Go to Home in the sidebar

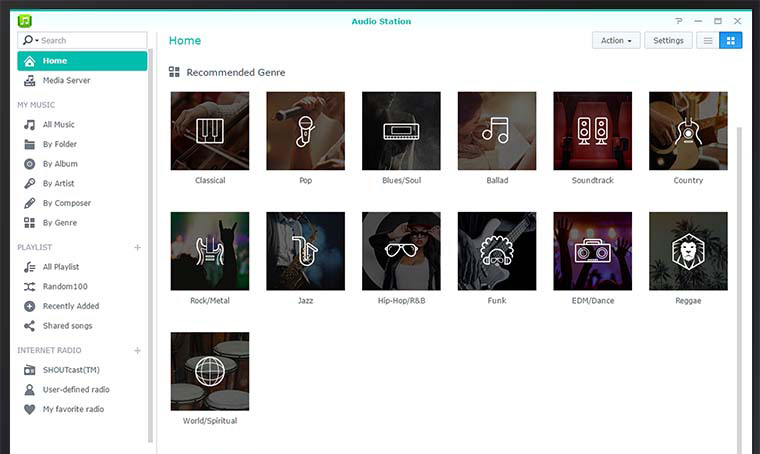click(x=81, y=61)
